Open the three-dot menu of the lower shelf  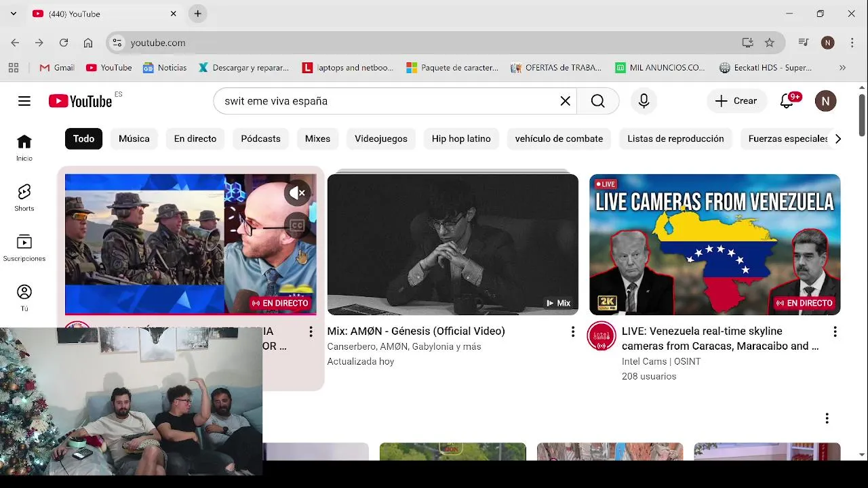click(x=827, y=418)
